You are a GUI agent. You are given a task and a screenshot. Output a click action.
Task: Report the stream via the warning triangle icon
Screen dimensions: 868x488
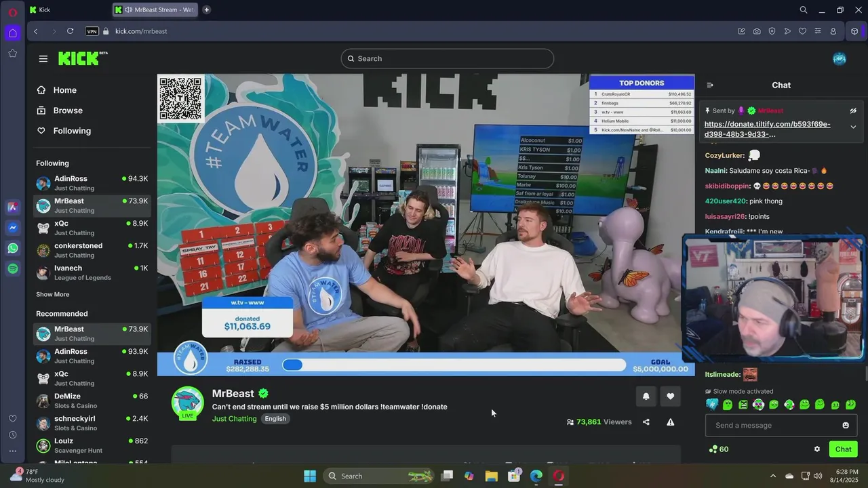pyautogui.click(x=671, y=422)
